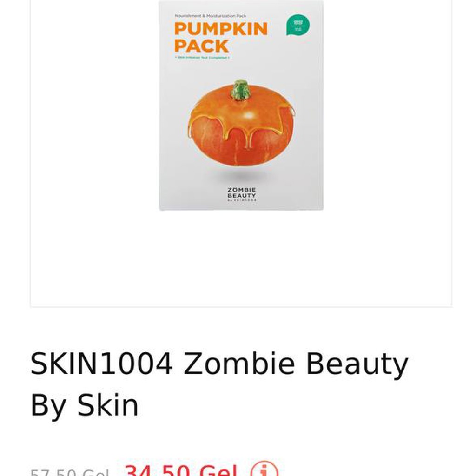Click the word PUMPKIN on the box
The height and width of the screenshot is (476, 476).
click(221, 29)
